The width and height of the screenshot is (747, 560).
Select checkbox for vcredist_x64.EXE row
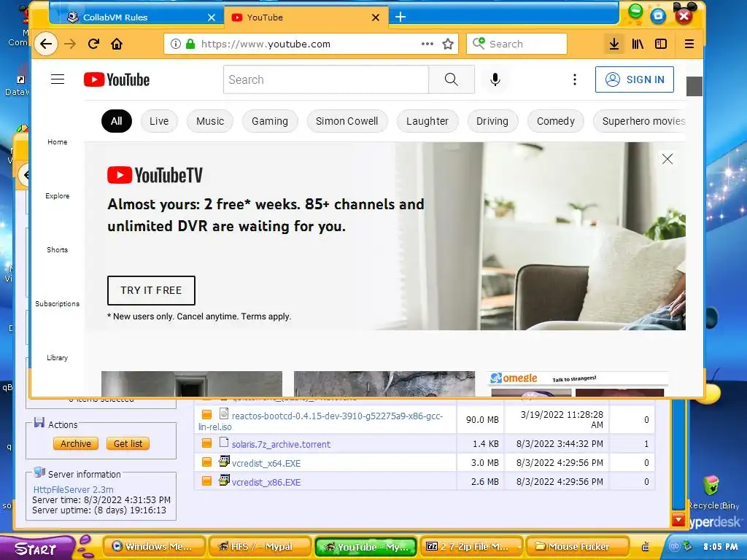pyautogui.click(x=206, y=462)
